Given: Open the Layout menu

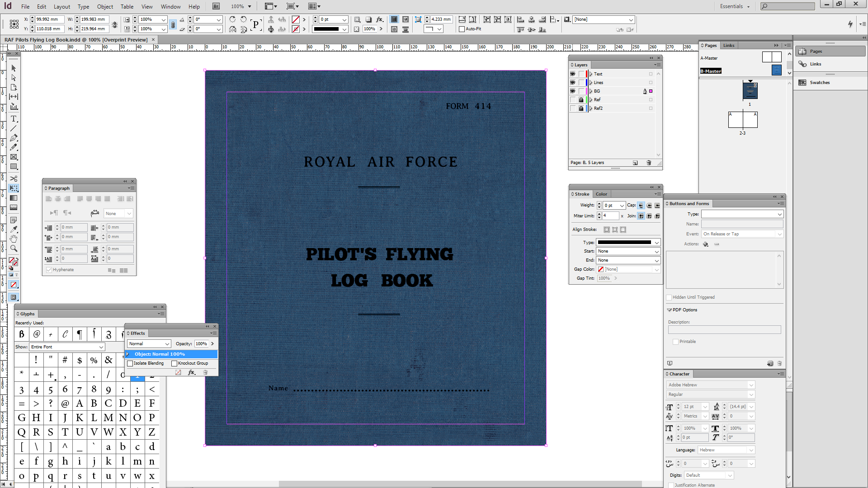Looking at the screenshot, I should 62,6.
